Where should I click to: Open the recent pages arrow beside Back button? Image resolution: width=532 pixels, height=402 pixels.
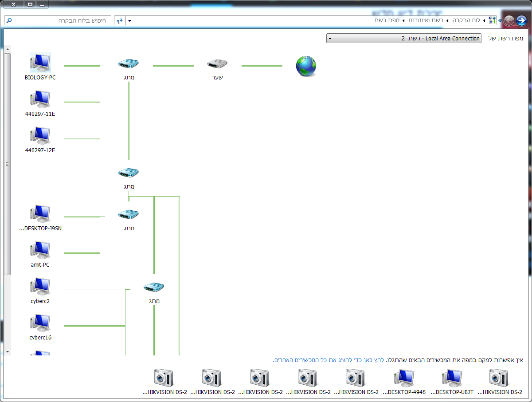pos(501,21)
